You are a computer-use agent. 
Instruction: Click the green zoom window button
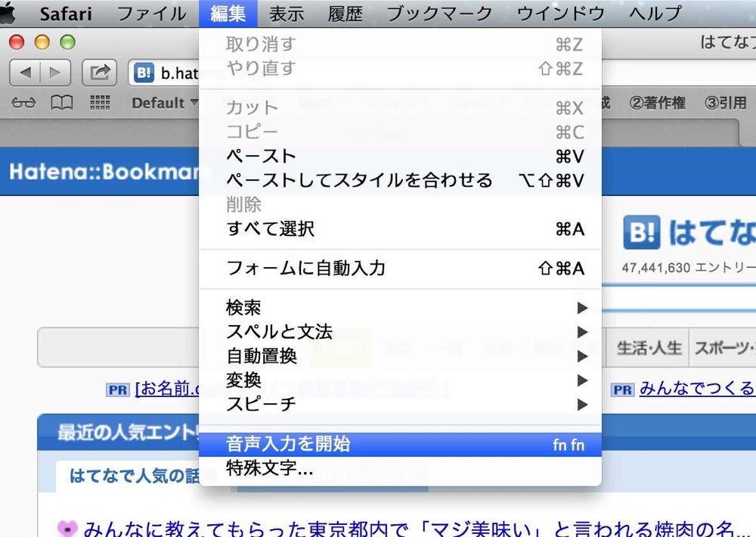click(x=67, y=42)
